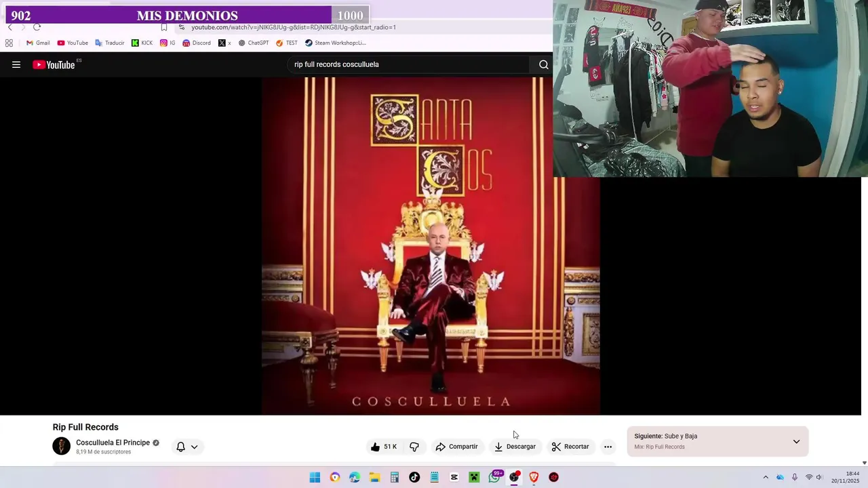868x488 pixels.
Task: Open File Explorer from the taskbar
Action: tap(374, 477)
